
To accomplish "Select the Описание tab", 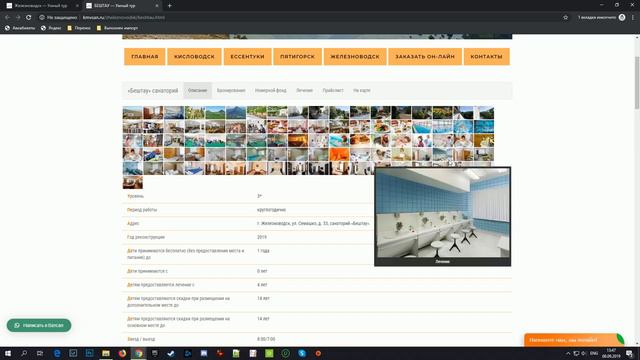I will click(x=198, y=91).
